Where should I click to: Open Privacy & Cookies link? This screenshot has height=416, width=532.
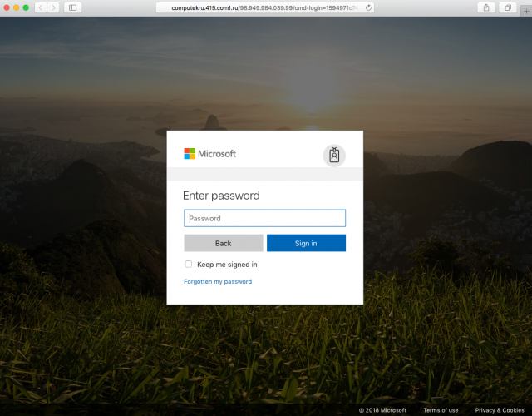(500, 410)
